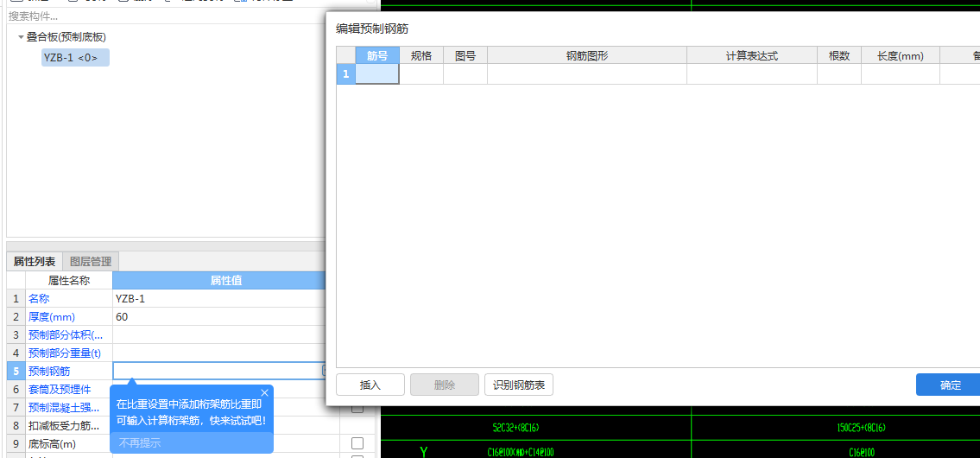Close the blue truss rebar tip bubble
Viewport: 980px width, 458px height.
point(264,393)
